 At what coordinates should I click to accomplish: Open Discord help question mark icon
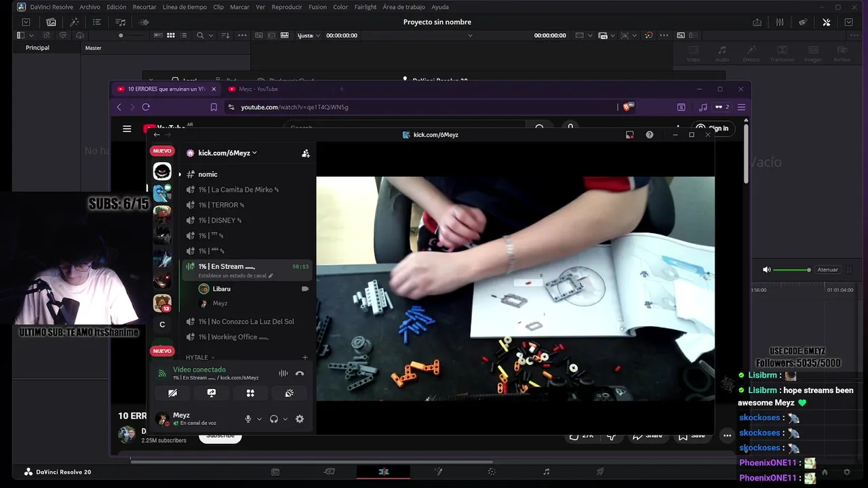tap(650, 135)
